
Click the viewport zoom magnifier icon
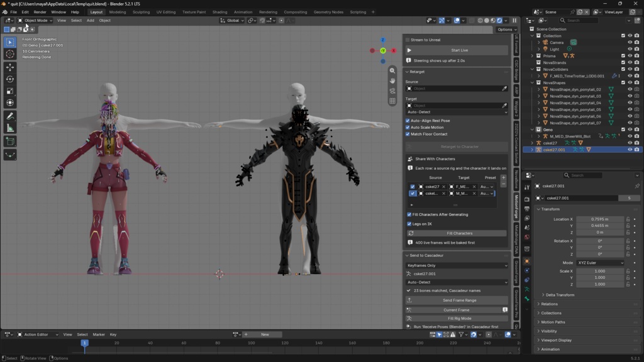click(392, 70)
